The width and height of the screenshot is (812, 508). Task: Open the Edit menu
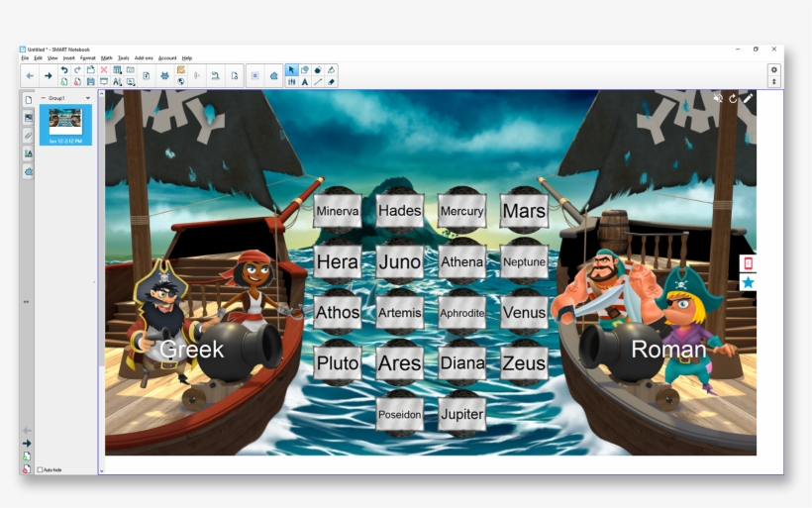(39, 58)
